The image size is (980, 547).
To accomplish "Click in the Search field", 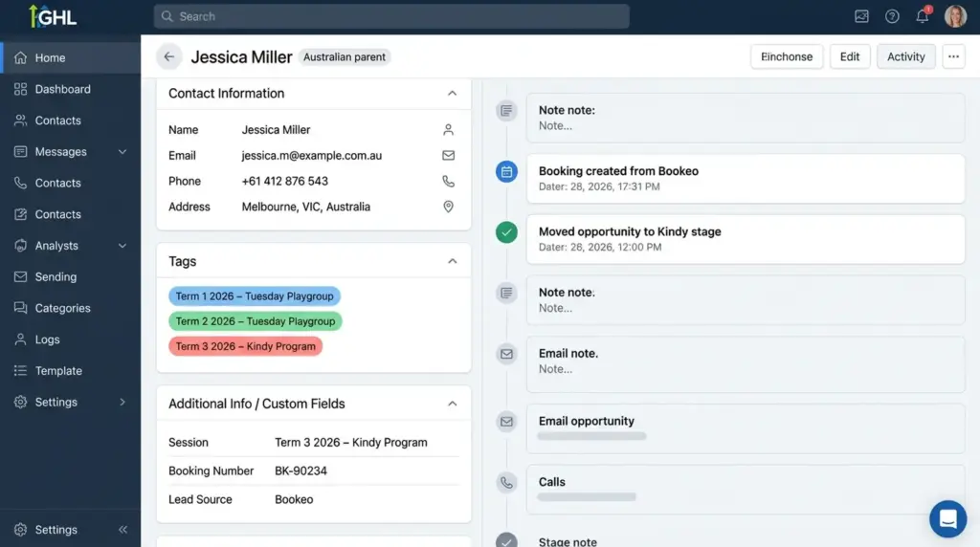I will pyautogui.click(x=391, y=16).
